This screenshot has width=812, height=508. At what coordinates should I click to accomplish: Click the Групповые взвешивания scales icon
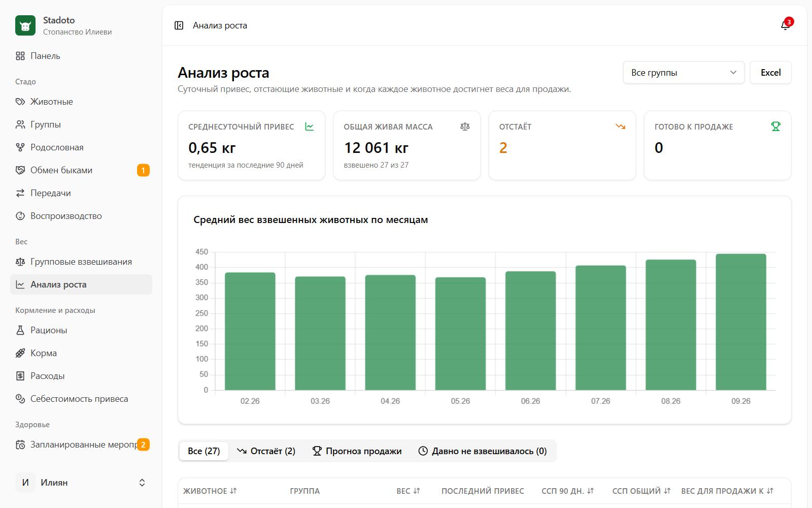tap(20, 262)
